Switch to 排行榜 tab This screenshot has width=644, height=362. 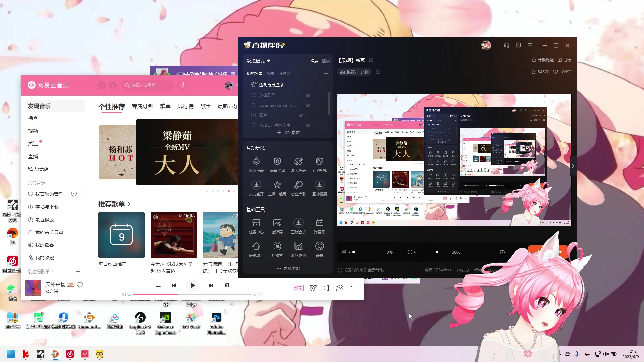(185, 106)
